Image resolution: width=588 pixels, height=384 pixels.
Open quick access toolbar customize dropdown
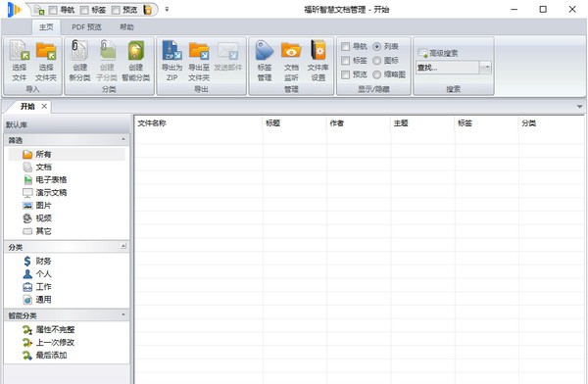[x=167, y=10]
